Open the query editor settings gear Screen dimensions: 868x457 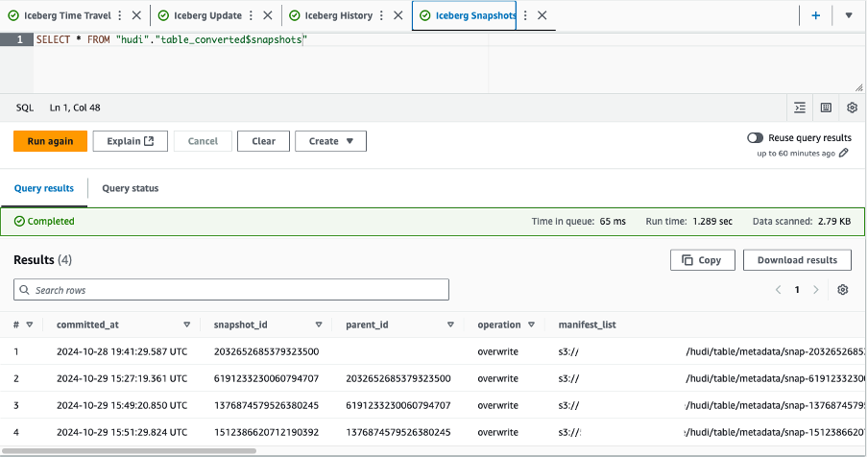[x=851, y=108]
